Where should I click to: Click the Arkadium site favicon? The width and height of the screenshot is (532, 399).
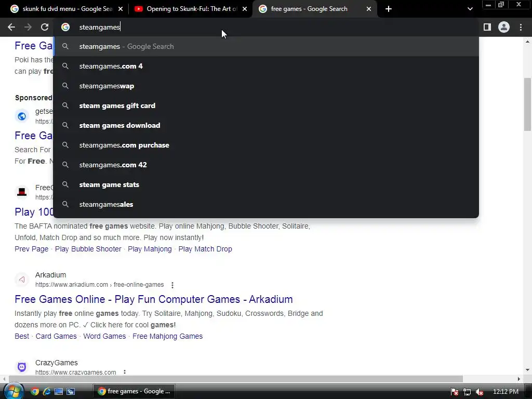[22, 280]
